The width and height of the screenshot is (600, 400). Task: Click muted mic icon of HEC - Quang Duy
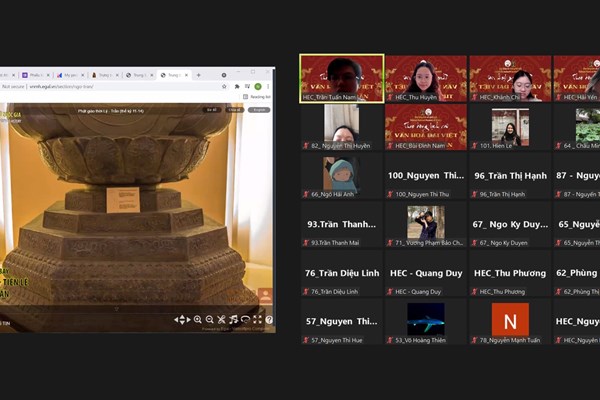click(390, 291)
